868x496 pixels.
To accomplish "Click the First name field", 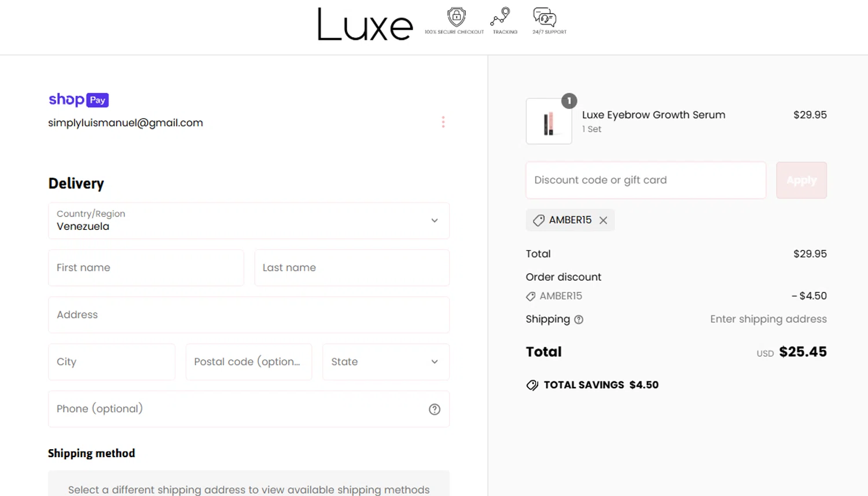I will tap(146, 267).
